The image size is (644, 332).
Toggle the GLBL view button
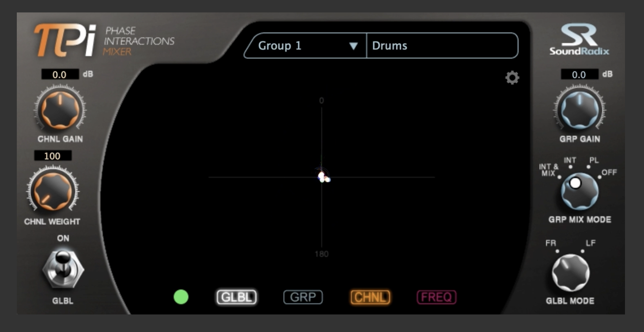(237, 297)
